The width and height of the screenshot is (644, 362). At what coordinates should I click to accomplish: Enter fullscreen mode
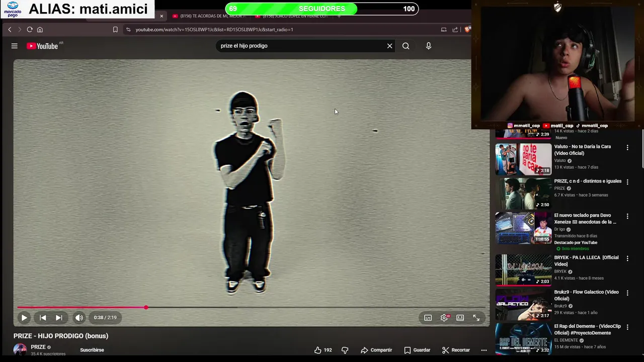[476, 318]
